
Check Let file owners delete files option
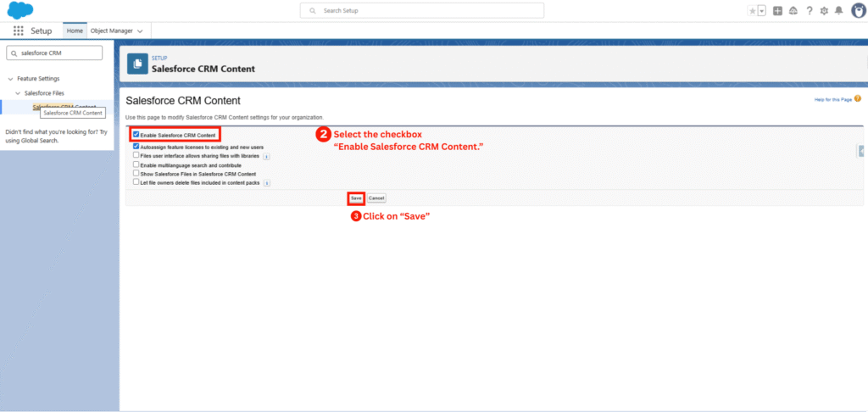[136, 181]
